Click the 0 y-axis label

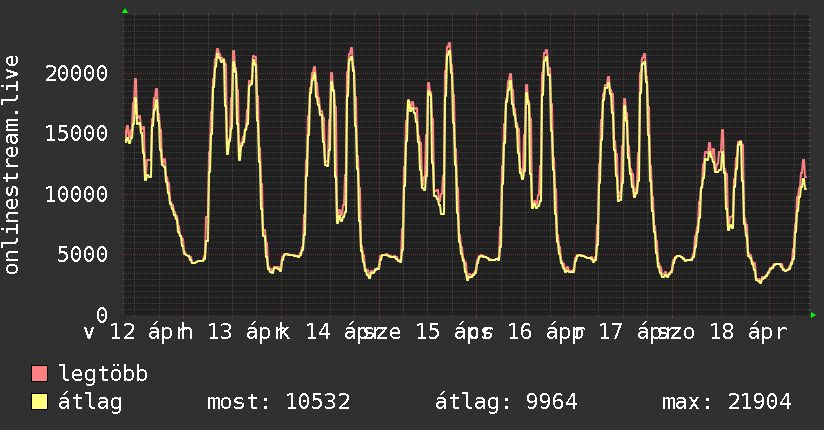click(x=101, y=314)
